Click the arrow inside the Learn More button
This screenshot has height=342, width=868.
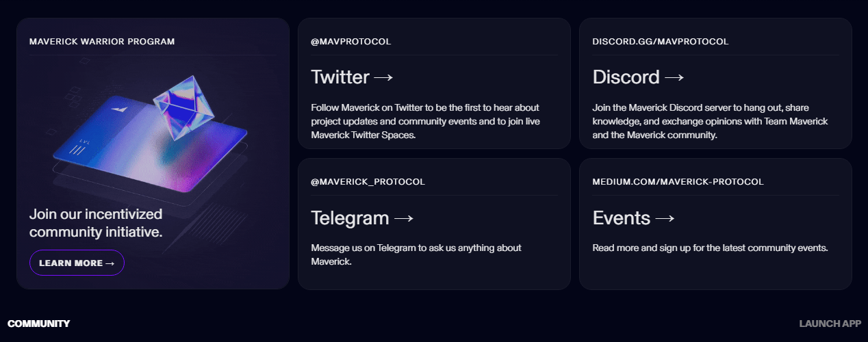tap(110, 263)
